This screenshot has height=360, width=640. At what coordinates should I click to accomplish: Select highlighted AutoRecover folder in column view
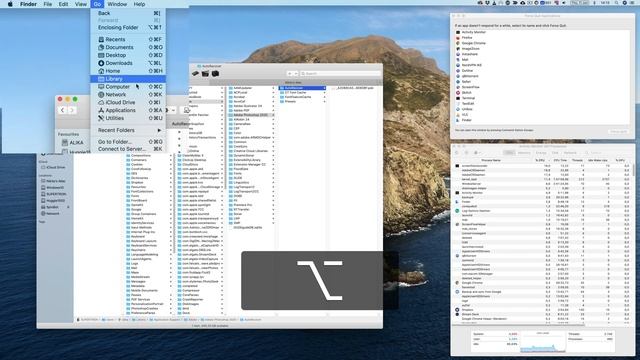click(302, 88)
